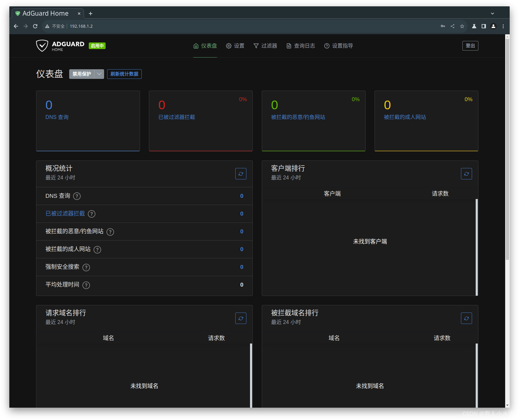This screenshot has height=420, width=519.
Task: Open the 被拦截的恶意/钓鱼网站 stat card link
Action: (298, 117)
